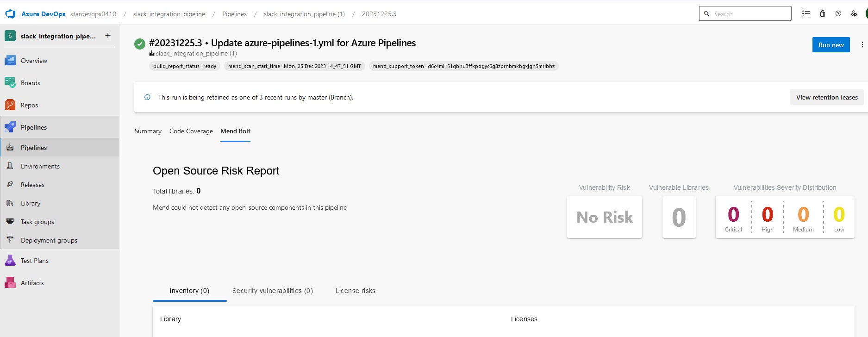This screenshot has height=337, width=868.
Task: Click the Open Source Risk Report heading
Action: pyautogui.click(x=216, y=171)
